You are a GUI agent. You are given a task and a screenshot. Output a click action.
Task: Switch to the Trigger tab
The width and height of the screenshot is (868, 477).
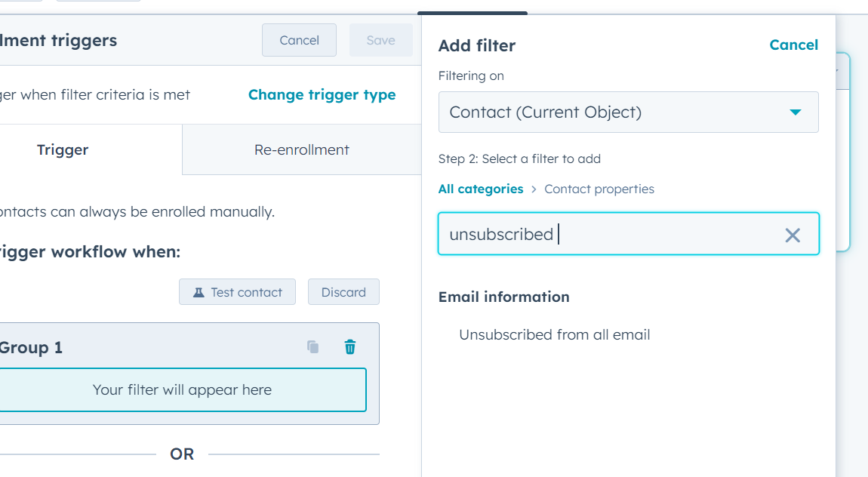(x=63, y=149)
